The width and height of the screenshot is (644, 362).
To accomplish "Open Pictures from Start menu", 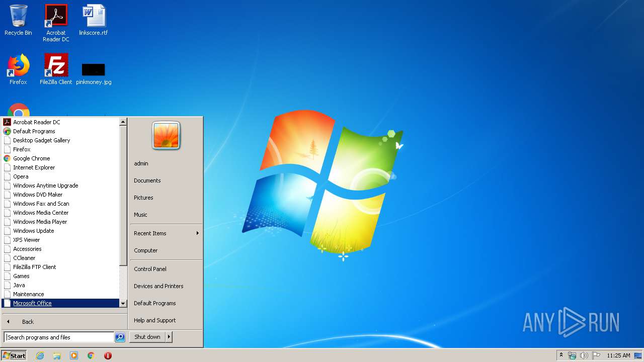I will pyautogui.click(x=166, y=198).
